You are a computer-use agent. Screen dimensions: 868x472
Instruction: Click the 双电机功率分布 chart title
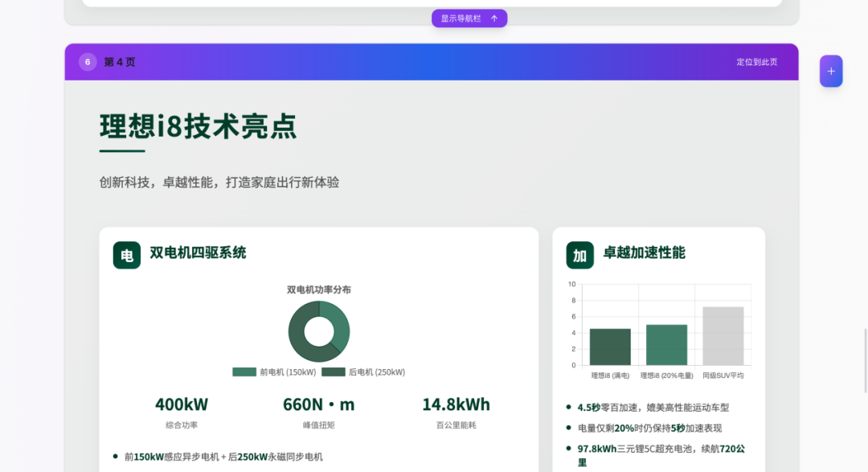[x=319, y=289]
